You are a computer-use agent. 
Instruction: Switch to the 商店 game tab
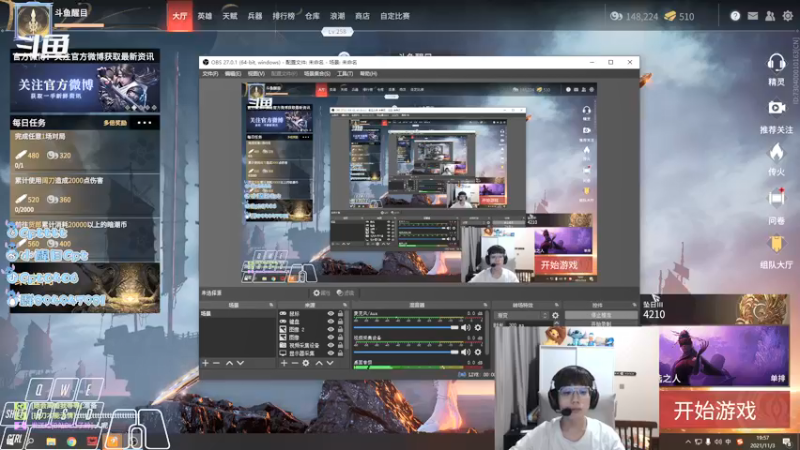click(362, 16)
